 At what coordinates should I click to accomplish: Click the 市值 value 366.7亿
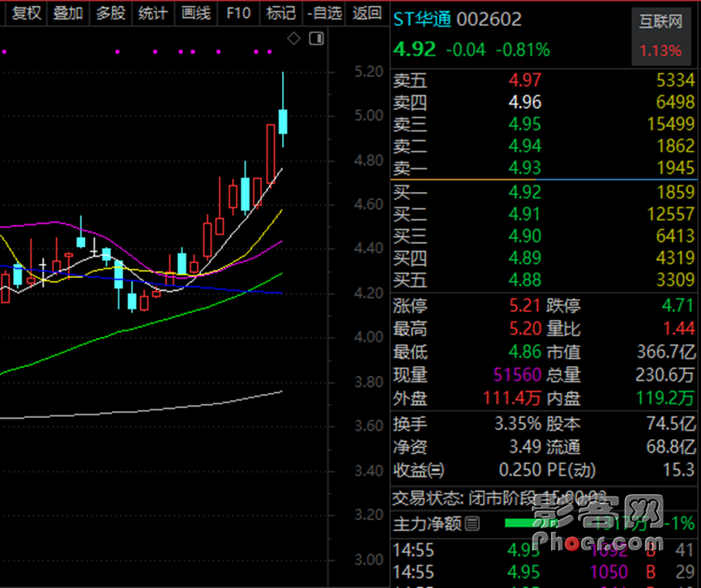666,352
